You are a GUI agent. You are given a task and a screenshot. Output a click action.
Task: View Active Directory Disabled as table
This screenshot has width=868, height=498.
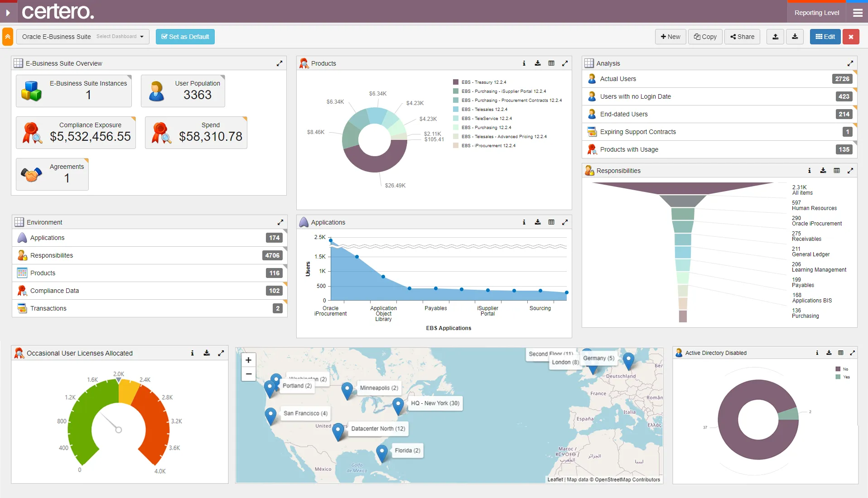pyautogui.click(x=841, y=353)
